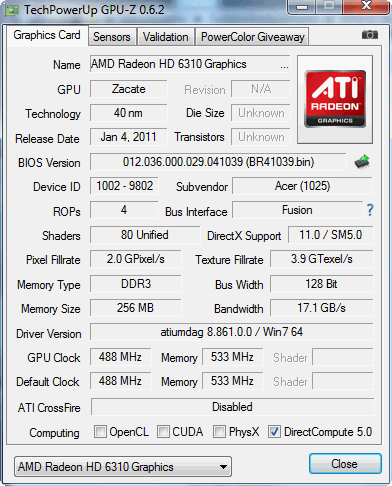Image resolution: width=392 pixels, height=486 pixels.
Task: Click the GPU-Z title bar app icon
Action: point(11,11)
